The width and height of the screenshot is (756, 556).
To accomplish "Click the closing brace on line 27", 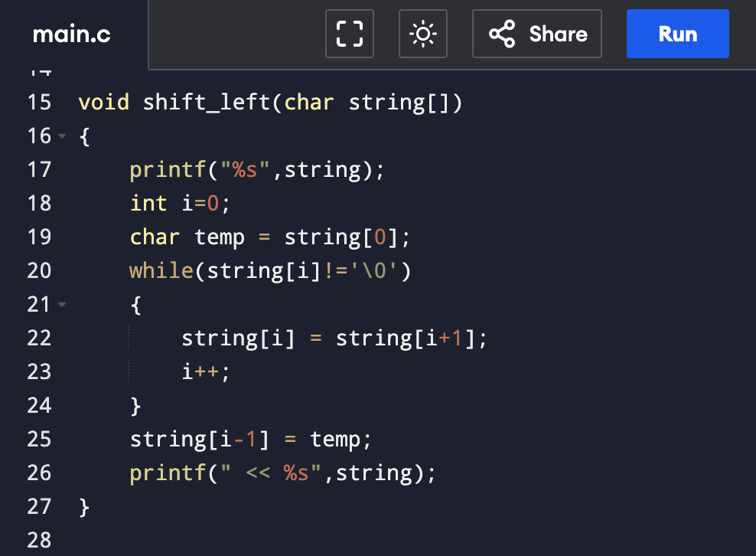I will click(84, 507).
